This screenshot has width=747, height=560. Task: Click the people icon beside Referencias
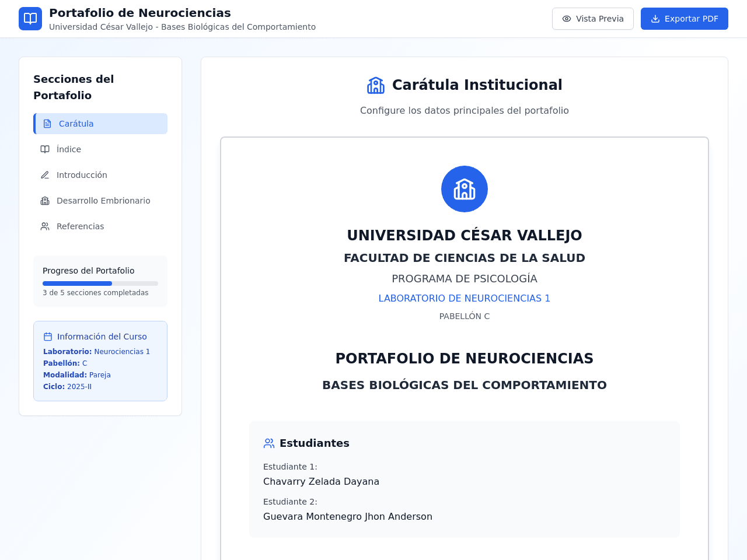pos(45,226)
